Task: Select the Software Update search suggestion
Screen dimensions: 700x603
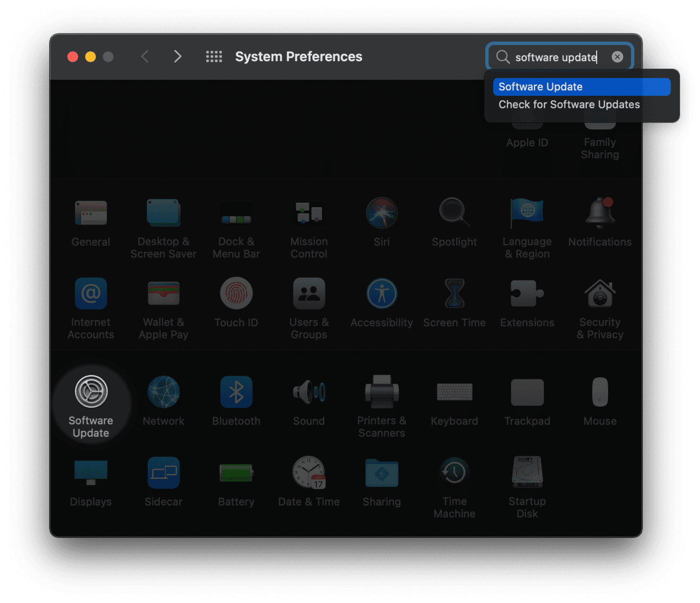Action: coord(582,87)
